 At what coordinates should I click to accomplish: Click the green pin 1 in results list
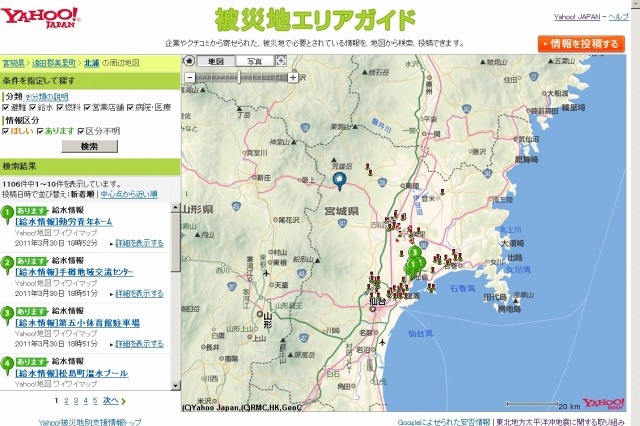tap(7, 214)
